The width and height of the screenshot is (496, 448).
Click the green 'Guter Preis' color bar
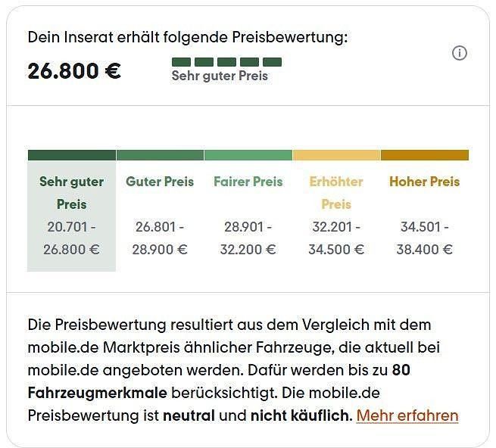(160, 155)
